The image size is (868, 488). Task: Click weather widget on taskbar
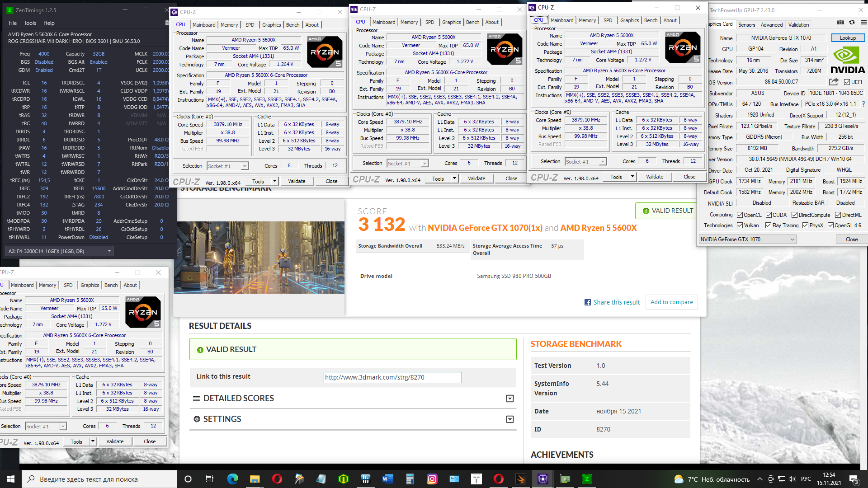coord(711,479)
